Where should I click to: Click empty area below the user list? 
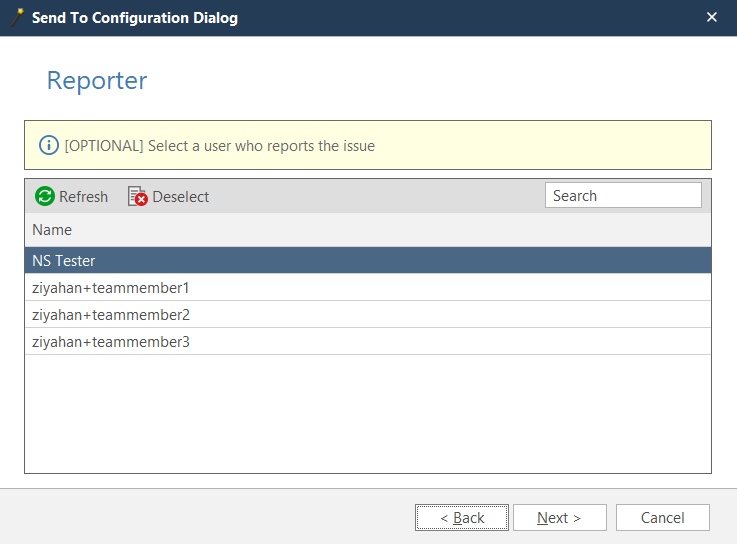367,415
